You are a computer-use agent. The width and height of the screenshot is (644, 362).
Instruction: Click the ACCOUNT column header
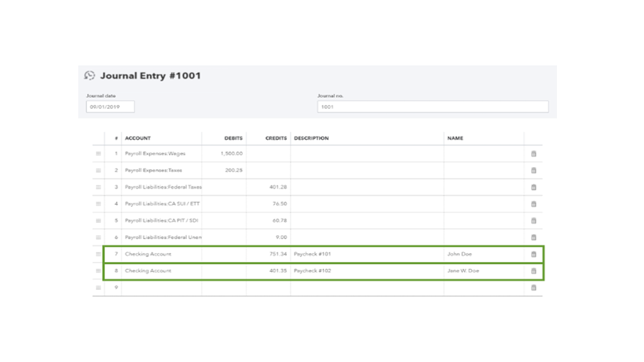coord(138,138)
